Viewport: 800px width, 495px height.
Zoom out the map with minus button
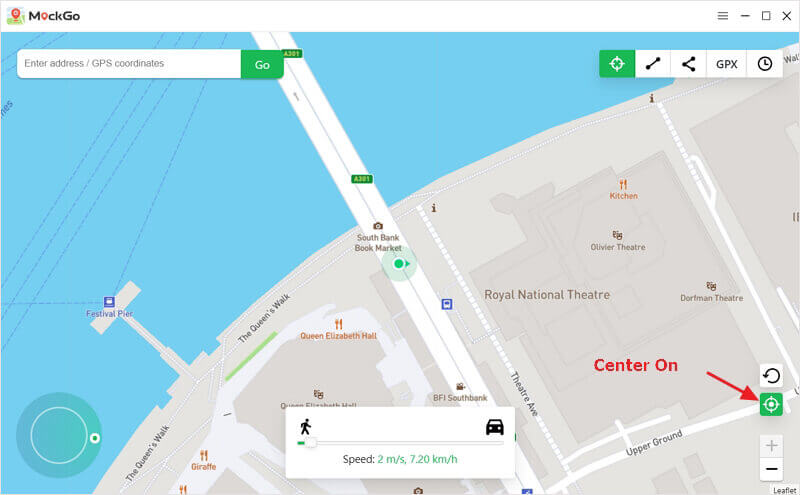click(771, 469)
